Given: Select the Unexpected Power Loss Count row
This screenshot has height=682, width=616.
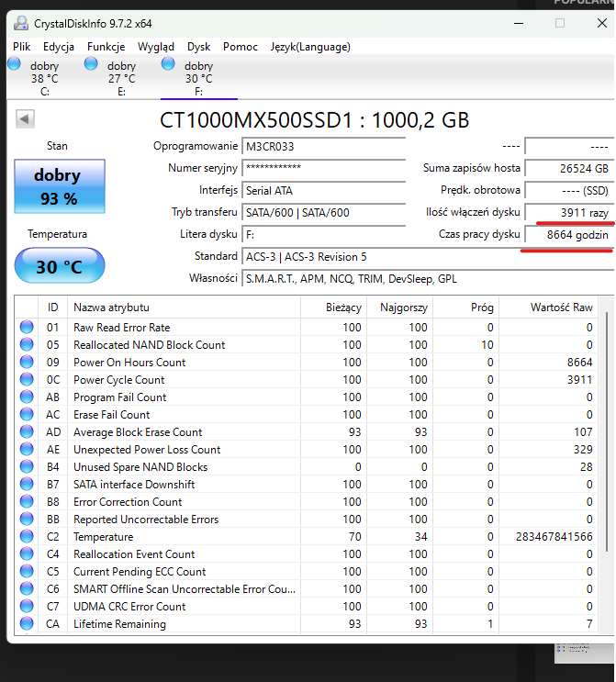Looking at the screenshot, I should tap(147, 450).
